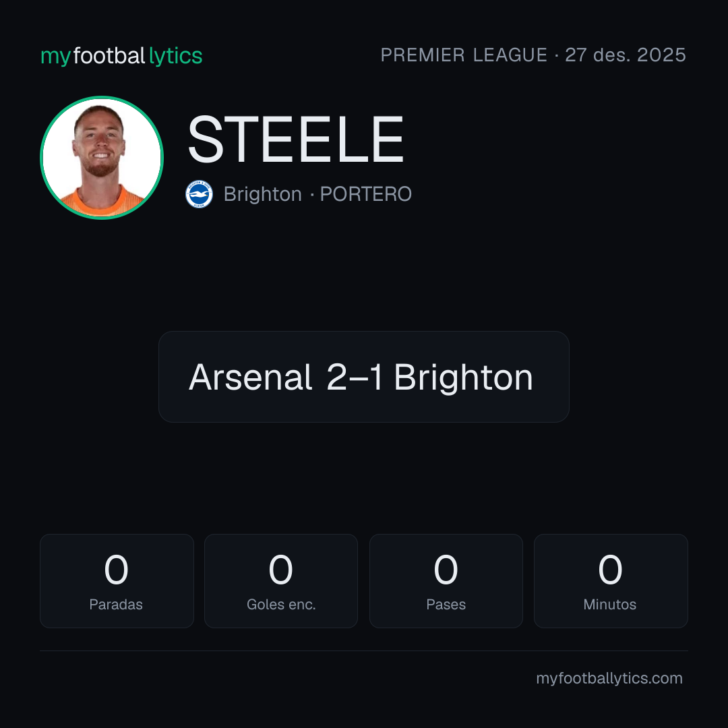
Task: Click the word Arsenal in score box
Action: coord(250,377)
